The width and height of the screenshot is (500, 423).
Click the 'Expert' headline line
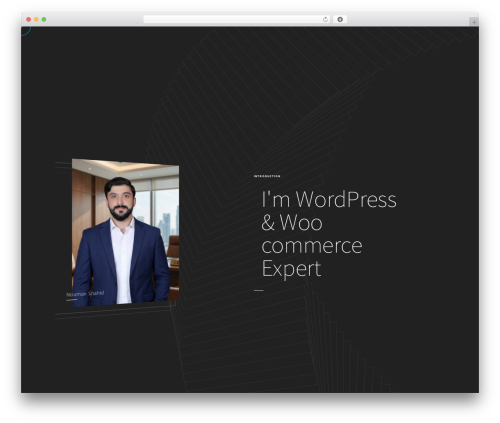click(291, 269)
